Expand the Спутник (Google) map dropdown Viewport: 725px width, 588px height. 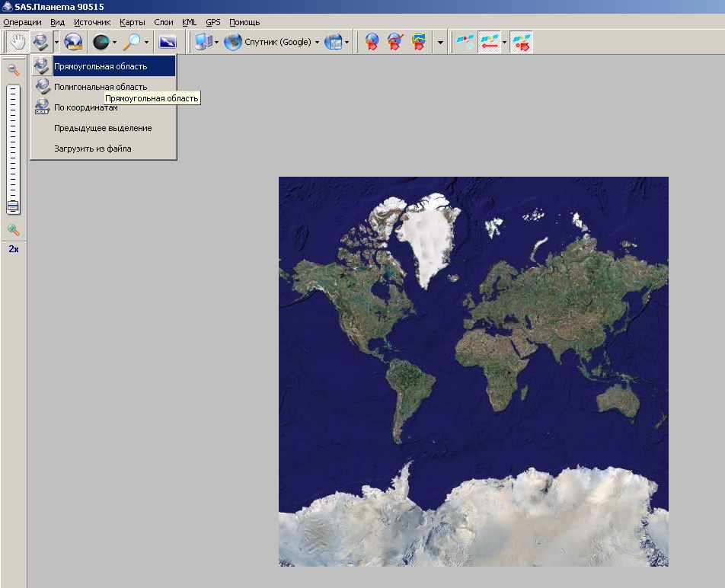click(317, 43)
